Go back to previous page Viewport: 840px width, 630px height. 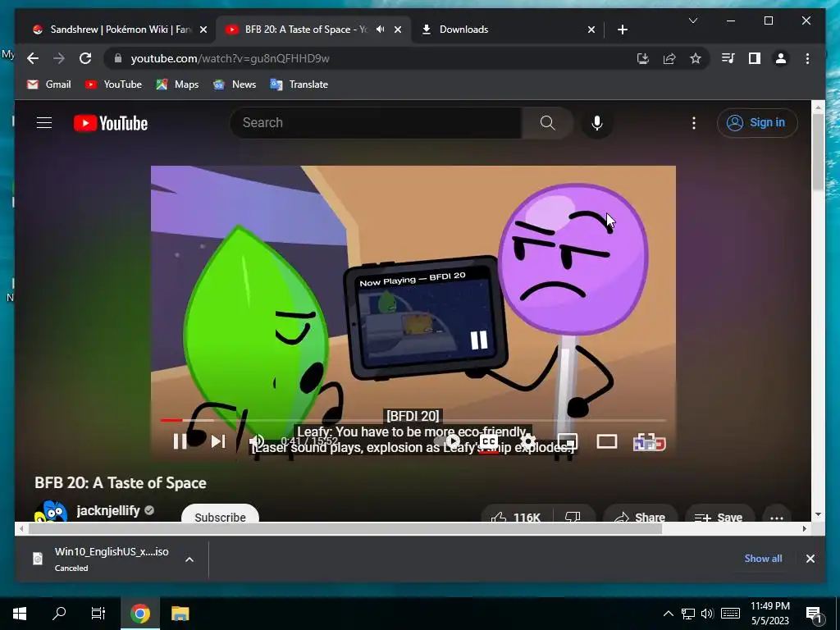[33, 58]
